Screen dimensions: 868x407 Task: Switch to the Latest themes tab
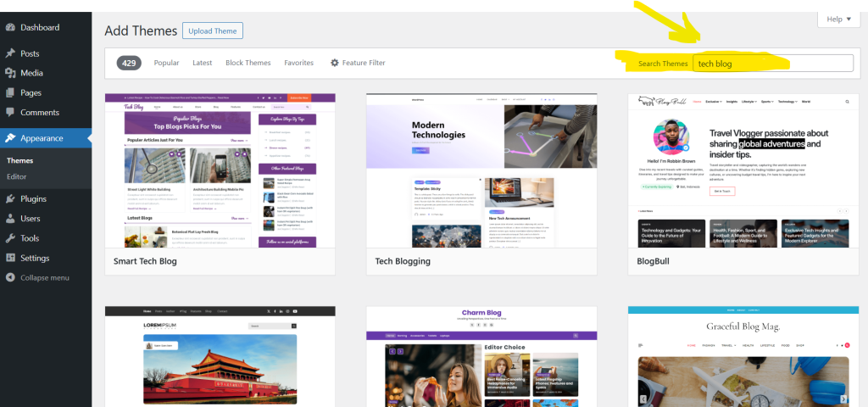(202, 63)
